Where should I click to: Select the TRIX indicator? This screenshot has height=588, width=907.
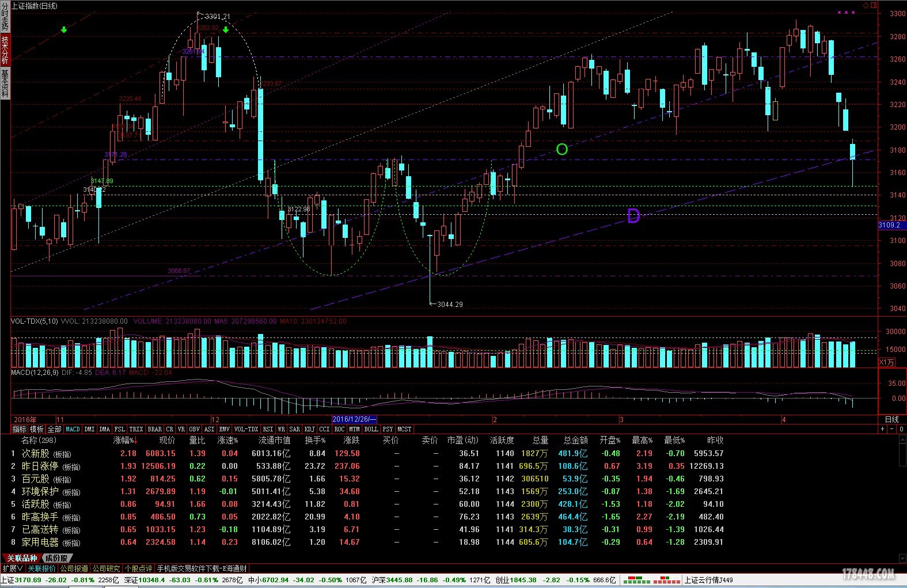pos(136,429)
